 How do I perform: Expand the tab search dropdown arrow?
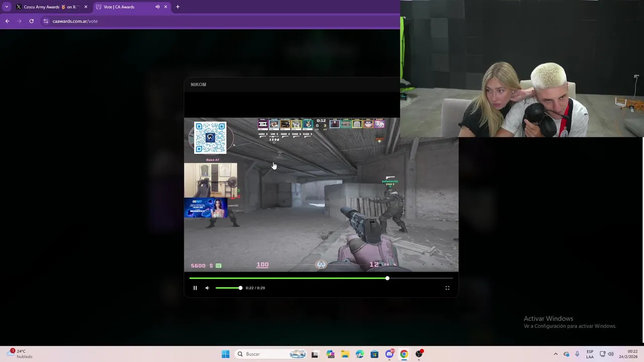(x=7, y=7)
